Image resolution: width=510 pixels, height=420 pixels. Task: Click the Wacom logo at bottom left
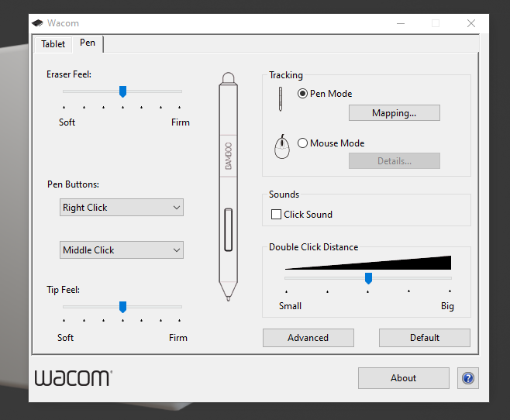pyautogui.click(x=74, y=377)
